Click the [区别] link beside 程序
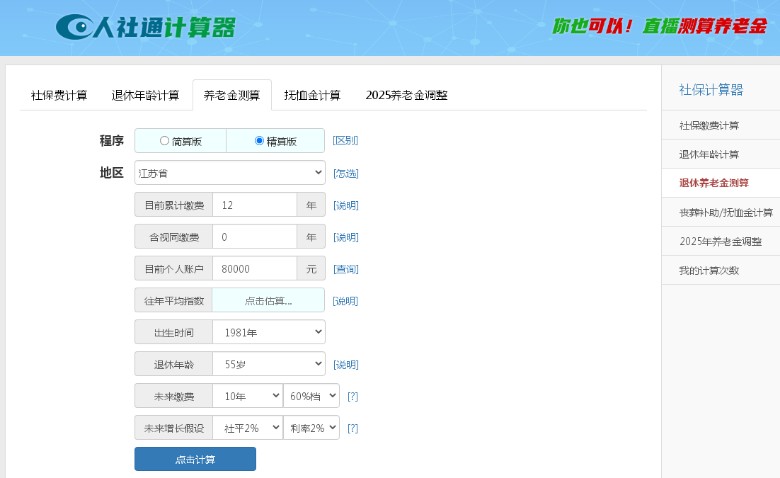The height and width of the screenshot is (478, 780). coord(345,141)
